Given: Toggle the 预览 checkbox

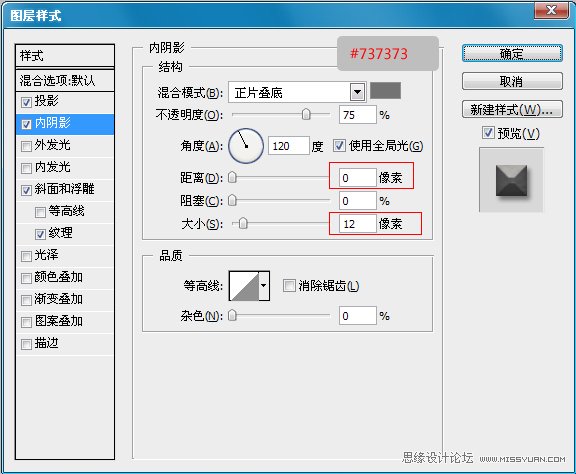Looking at the screenshot, I should pyautogui.click(x=488, y=132).
